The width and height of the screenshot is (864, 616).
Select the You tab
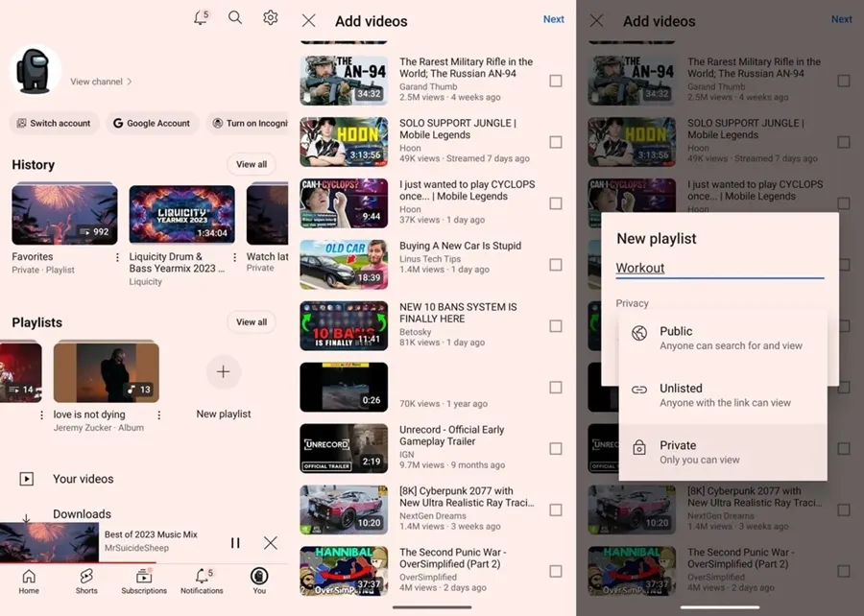[259, 581]
